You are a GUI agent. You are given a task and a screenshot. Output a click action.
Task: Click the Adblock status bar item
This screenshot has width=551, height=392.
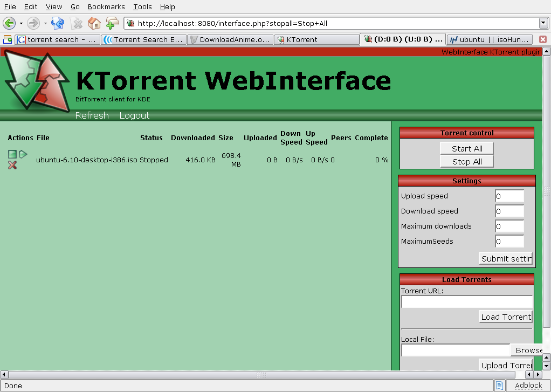click(x=528, y=386)
